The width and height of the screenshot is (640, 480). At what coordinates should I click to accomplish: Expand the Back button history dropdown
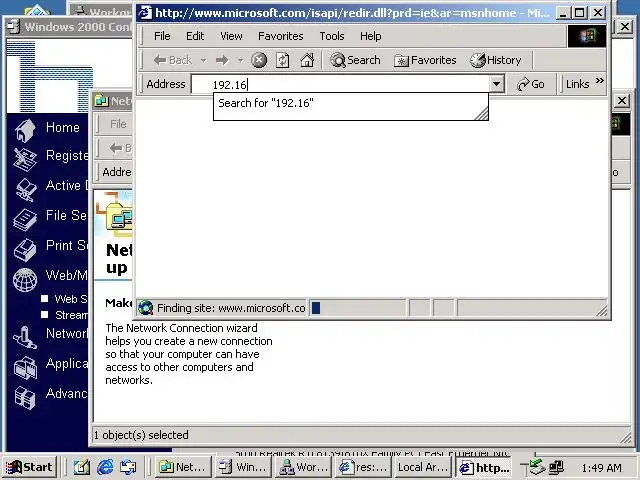coord(203,60)
